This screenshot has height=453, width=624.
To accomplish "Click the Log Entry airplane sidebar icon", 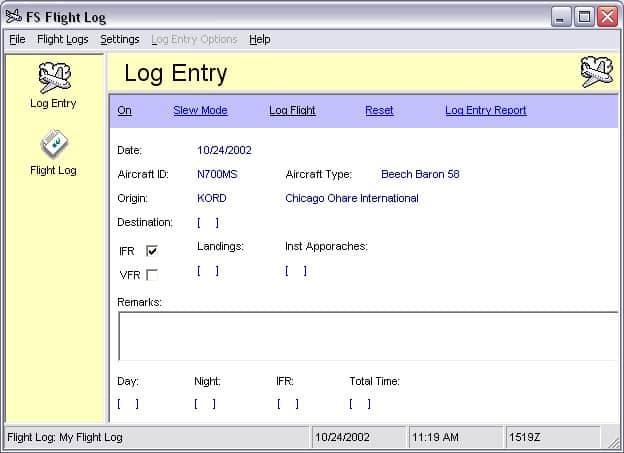I will [x=53, y=78].
